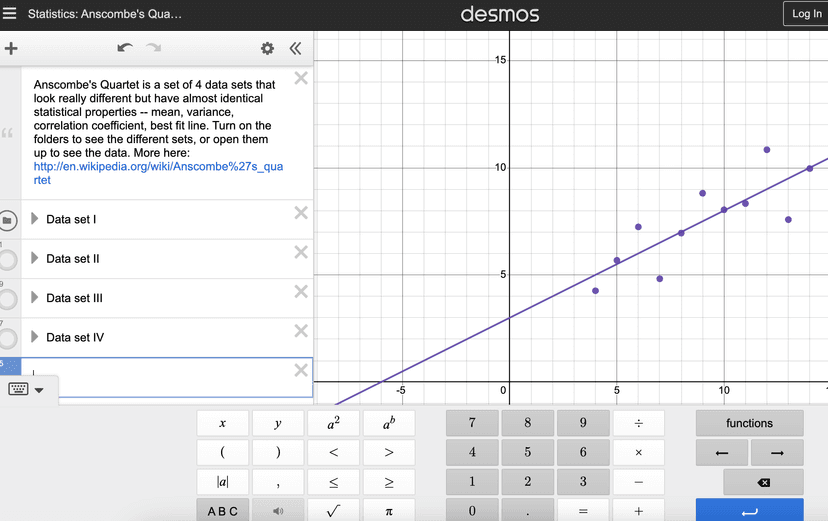Move cursor left with arrow key
The height and width of the screenshot is (521, 828).
tap(721, 452)
